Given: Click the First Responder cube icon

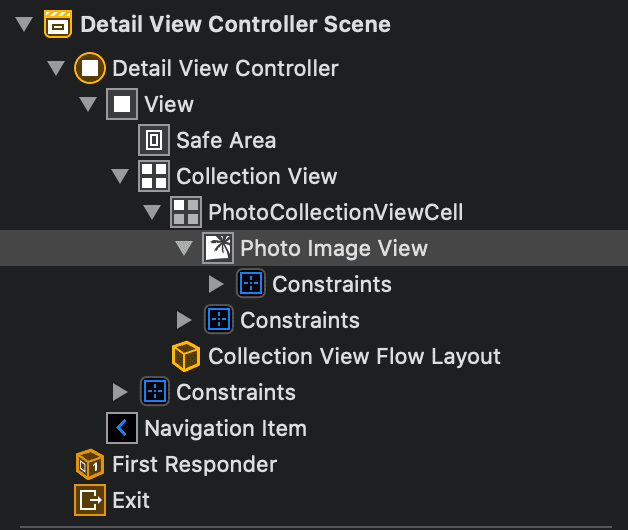Looking at the screenshot, I should (x=90, y=464).
